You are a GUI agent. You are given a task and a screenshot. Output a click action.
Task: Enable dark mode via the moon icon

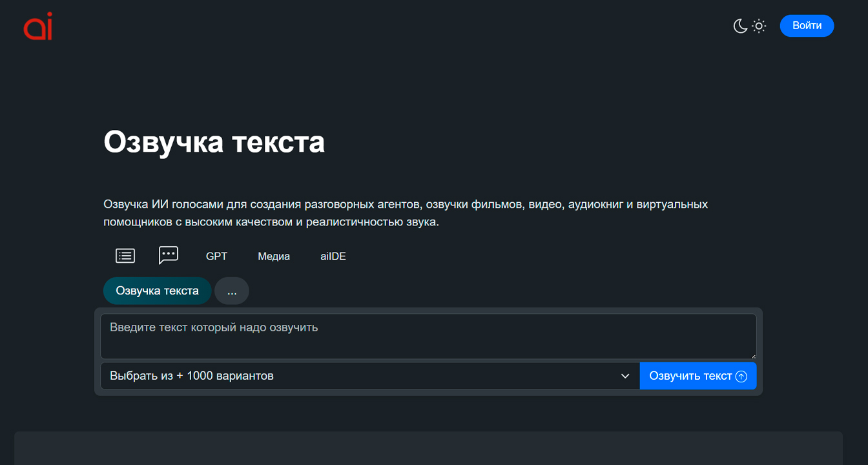coord(740,26)
